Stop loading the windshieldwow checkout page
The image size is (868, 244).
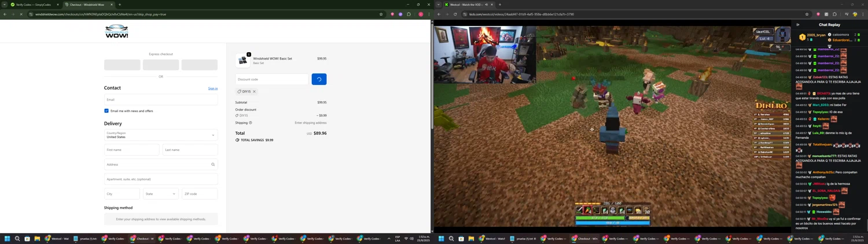click(21, 14)
